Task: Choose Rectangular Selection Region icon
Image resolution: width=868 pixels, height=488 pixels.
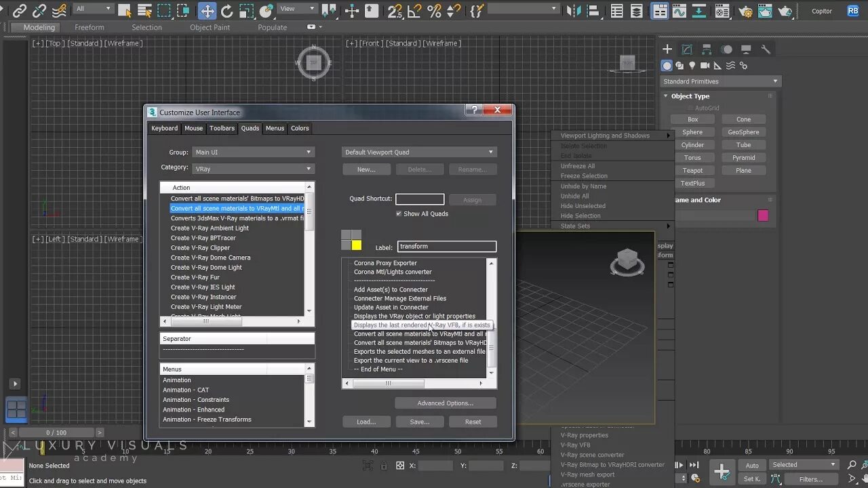Action: (x=164, y=10)
